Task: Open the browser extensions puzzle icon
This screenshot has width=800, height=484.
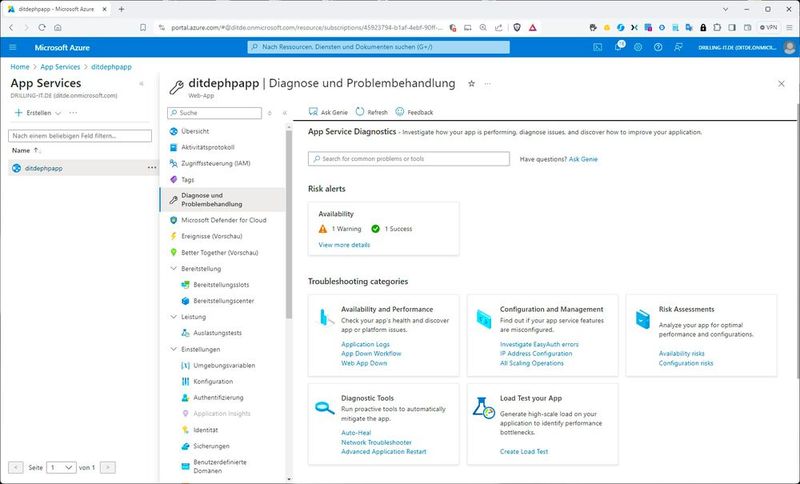Action: point(717,28)
